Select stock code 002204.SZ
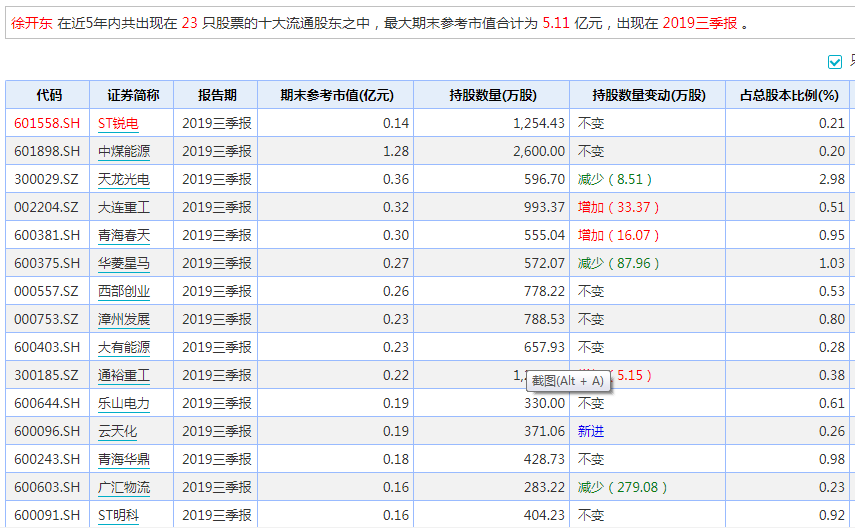The width and height of the screenshot is (855, 528). pyautogui.click(x=46, y=207)
